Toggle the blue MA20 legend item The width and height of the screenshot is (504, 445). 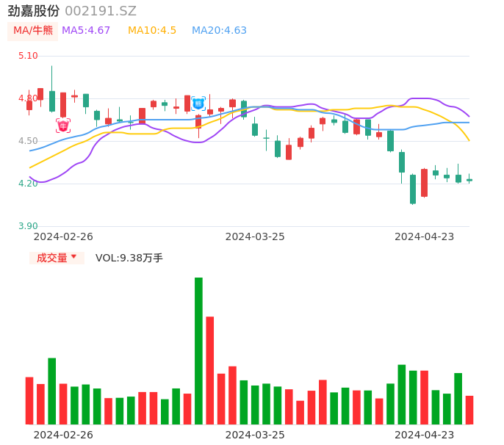click(219, 31)
